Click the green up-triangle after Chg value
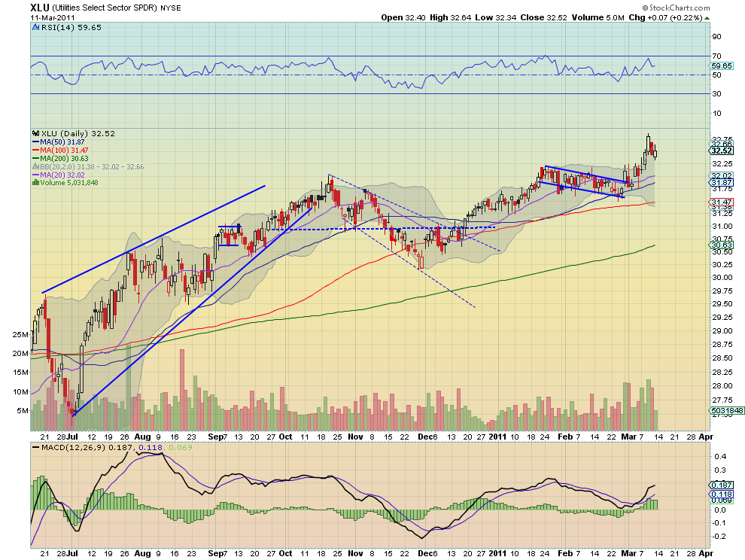Image resolution: width=745 pixels, height=560 pixels. click(x=707, y=17)
